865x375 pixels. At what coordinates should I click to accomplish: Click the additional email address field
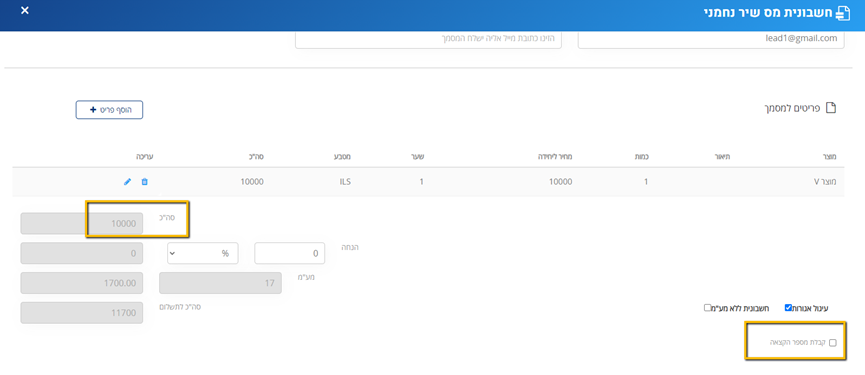pos(428,39)
